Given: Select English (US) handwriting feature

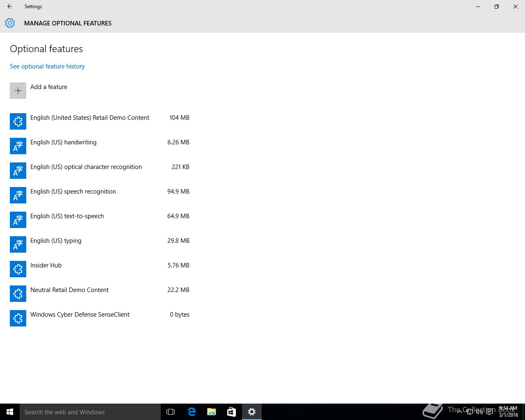Looking at the screenshot, I should [100, 146].
